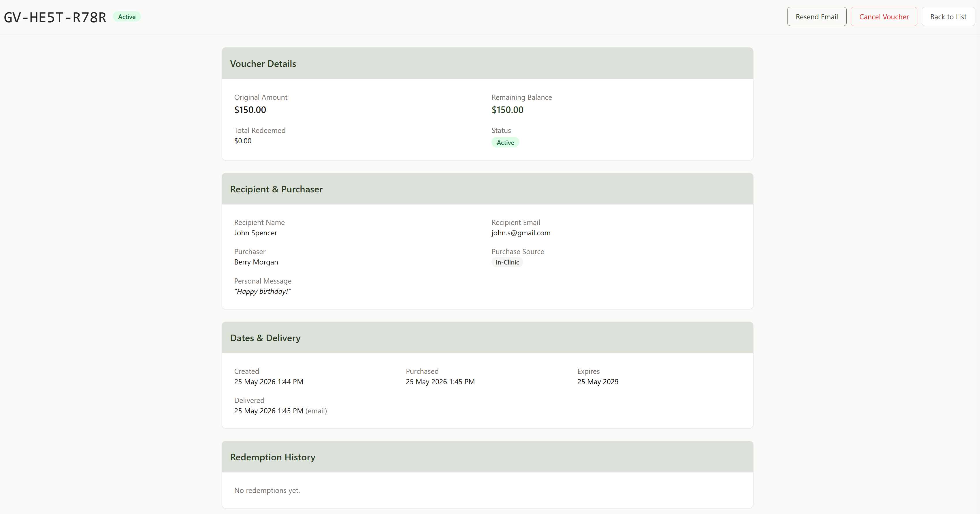980x514 pixels.
Task: Click purchaser name Berry Morgan
Action: tap(256, 262)
